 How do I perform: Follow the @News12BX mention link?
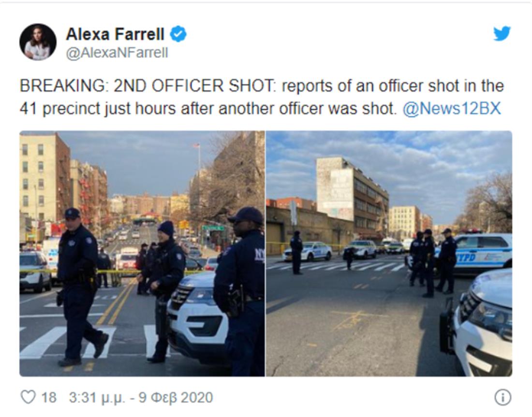pos(452,109)
